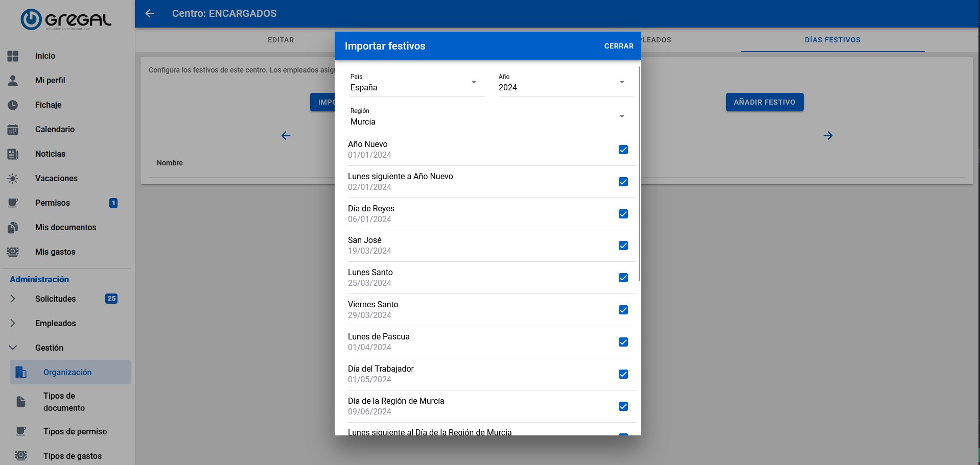Switch to the Días Festivos tab
The width and height of the screenshot is (980, 465).
coord(832,40)
